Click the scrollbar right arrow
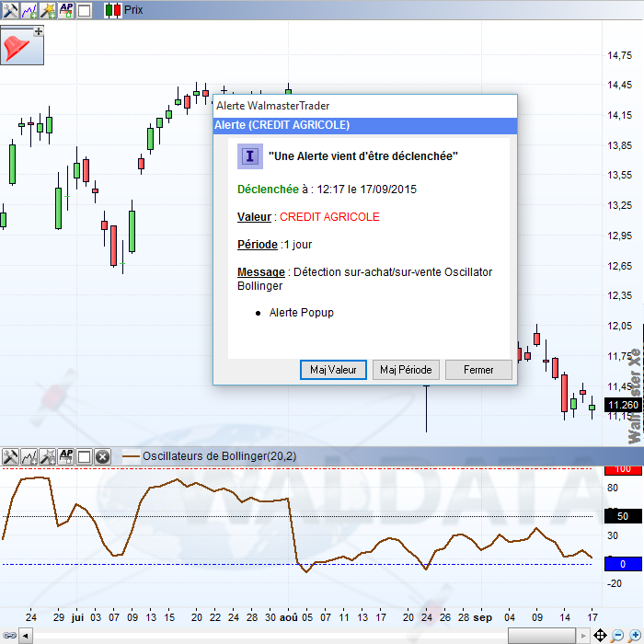Image resolution: width=644 pixels, height=644 pixels. tap(582, 637)
